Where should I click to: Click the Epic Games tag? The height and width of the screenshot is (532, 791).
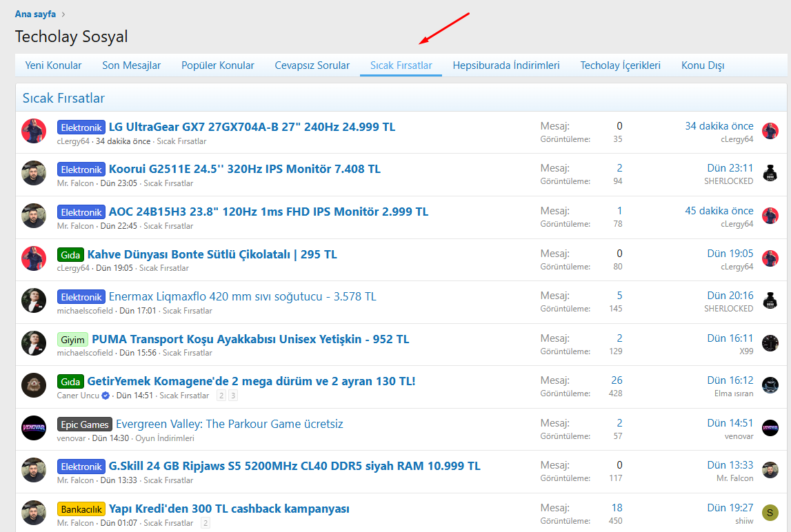click(85, 424)
